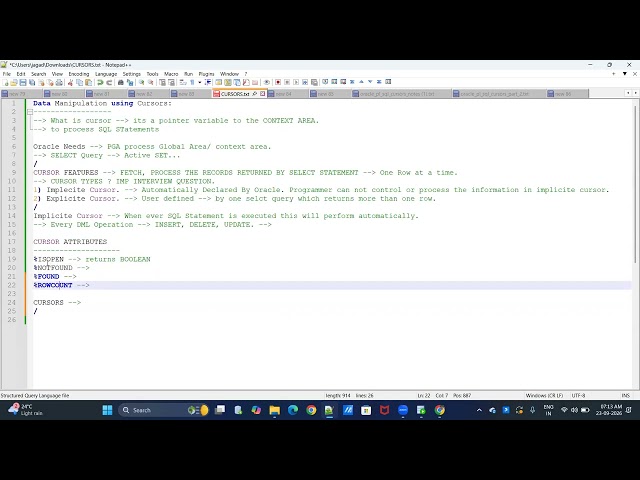The image size is (640, 480).
Task: Save current recorded macro icon
Action: (314, 82)
